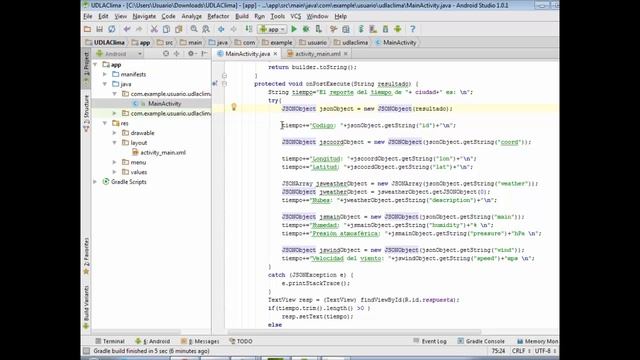This screenshot has height=360, width=640.
Task: Click the intention lightbulb in editor gutter
Action: click(x=234, y=107)
